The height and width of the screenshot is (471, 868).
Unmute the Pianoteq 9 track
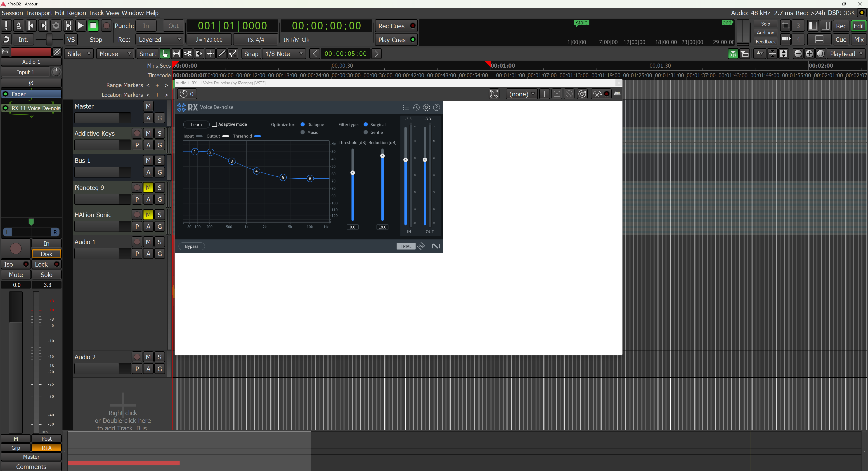coord(148,188)
